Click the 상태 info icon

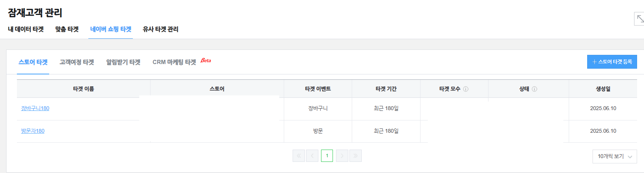tap(534, 89)
